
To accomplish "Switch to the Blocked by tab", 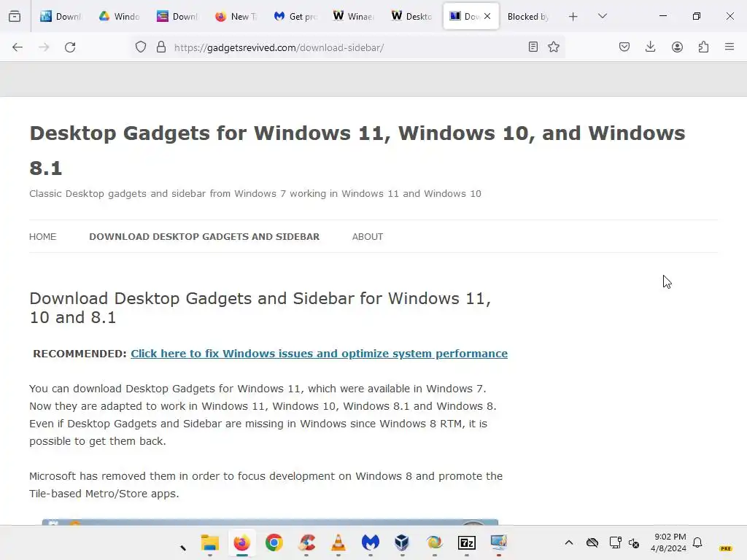I will click(528, 16).
